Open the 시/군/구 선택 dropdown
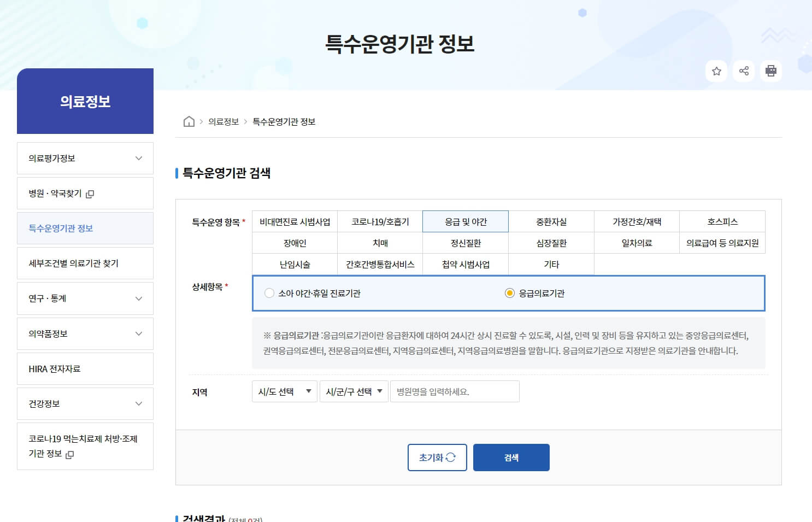812x522 pixels. coord(354,391)
